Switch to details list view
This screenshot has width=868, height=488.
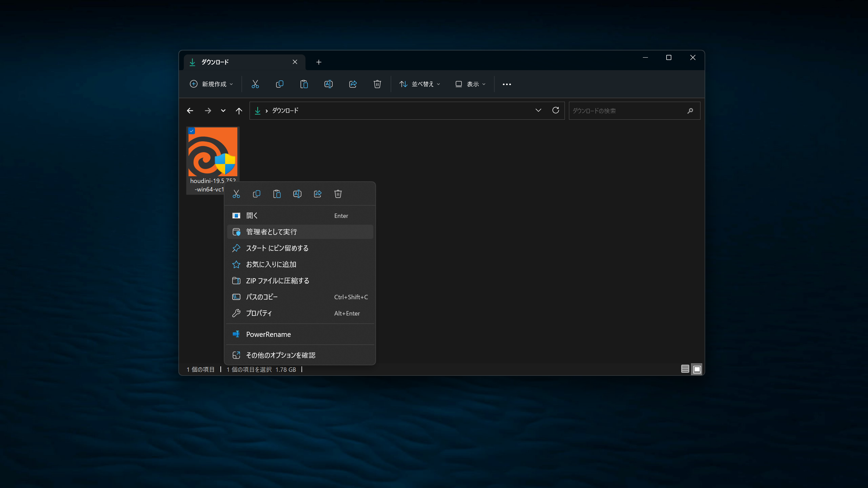coord(685,369)
